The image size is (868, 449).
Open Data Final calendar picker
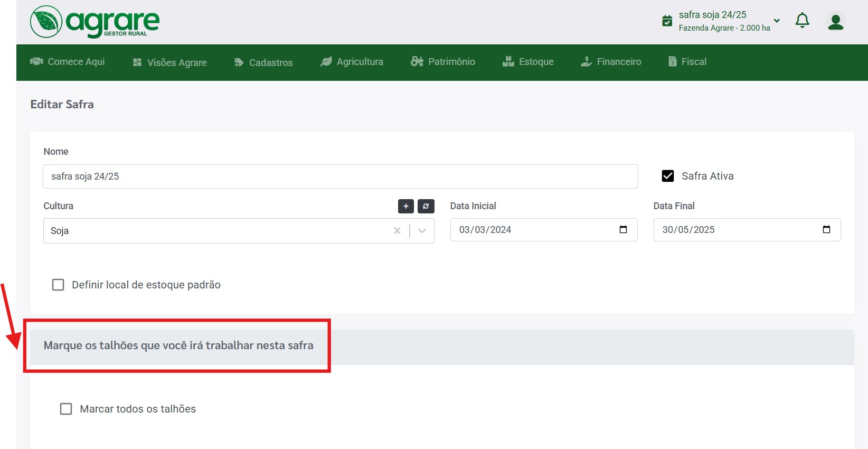826,229
